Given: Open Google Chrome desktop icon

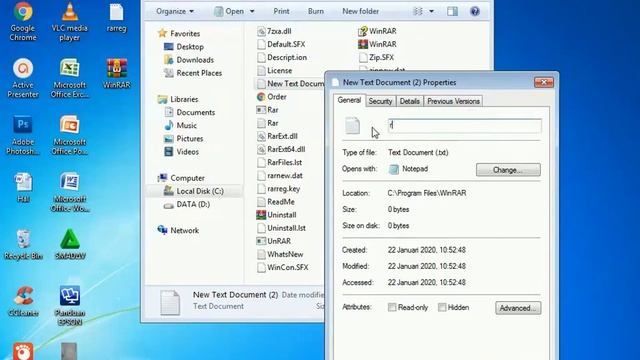Looking at the screenshot, I should [x=23, y=21].
